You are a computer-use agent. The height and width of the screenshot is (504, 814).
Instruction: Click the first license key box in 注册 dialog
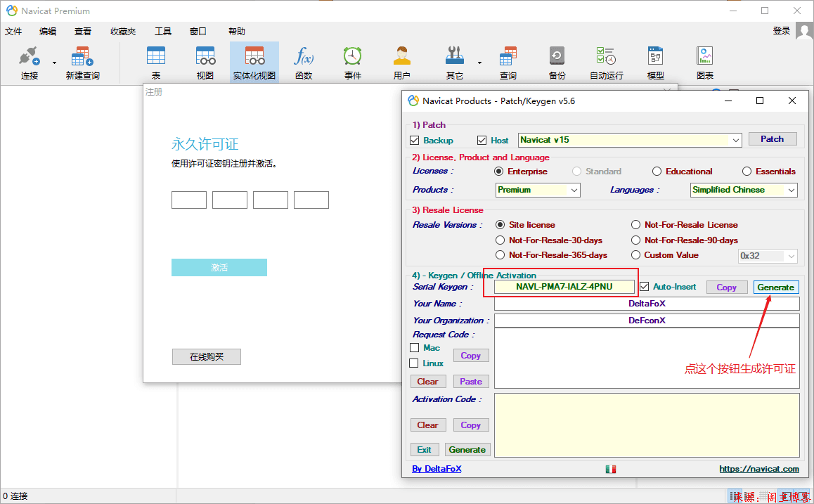click(x=189, y=200)
